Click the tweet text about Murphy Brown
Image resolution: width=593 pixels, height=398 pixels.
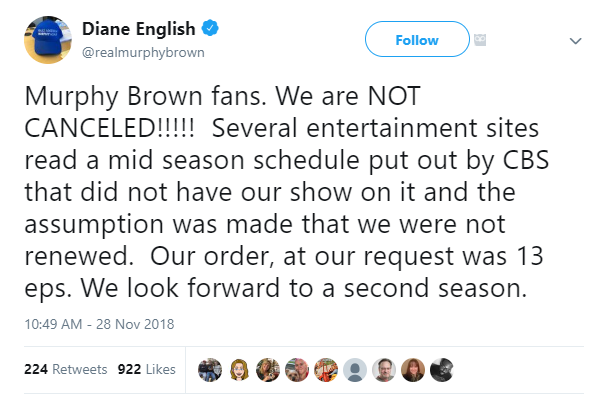click(x=286, y=192)
